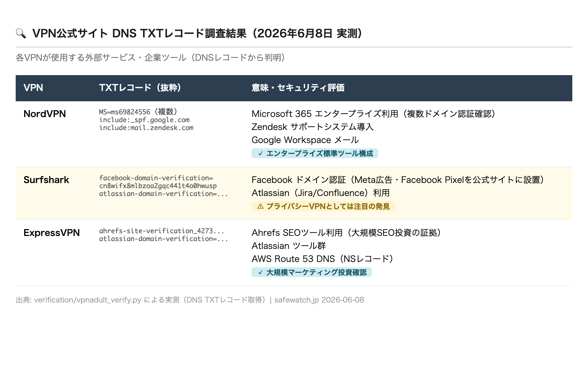Click the magnifying glass icon beside the title
Image resolution: width=588 pixels, height=392 pixels.
pos(21,33)
